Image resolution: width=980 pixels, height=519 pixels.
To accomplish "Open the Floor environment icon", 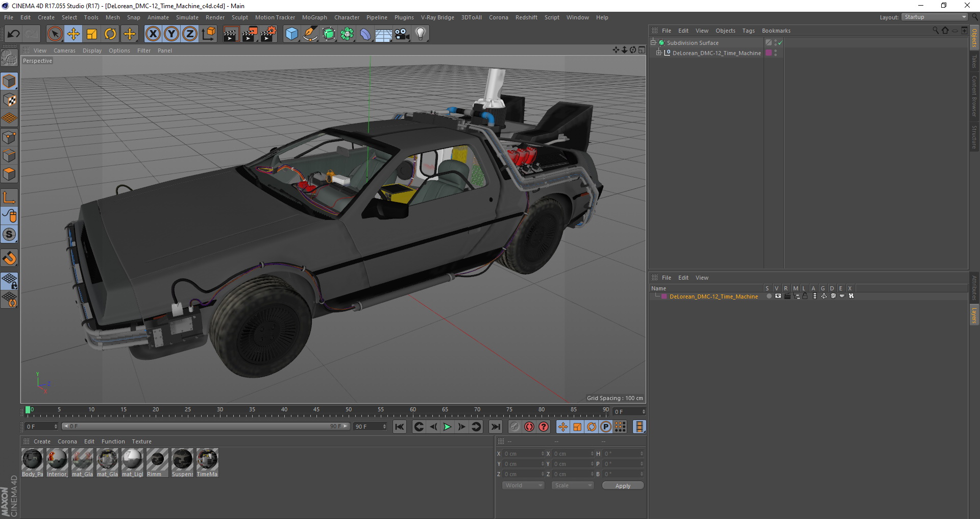I will [383, 34].
